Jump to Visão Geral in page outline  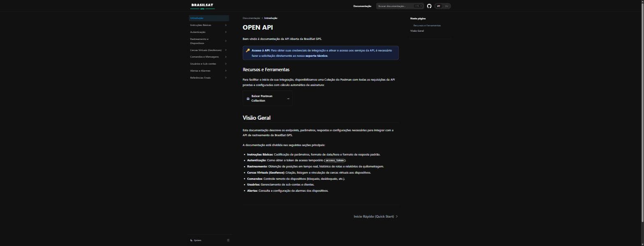[417, 31]
